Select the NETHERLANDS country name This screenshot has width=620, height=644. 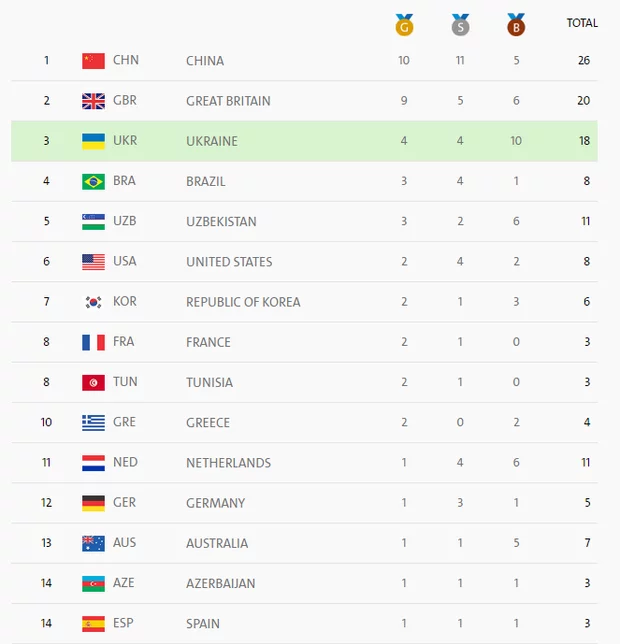[228, 463]
